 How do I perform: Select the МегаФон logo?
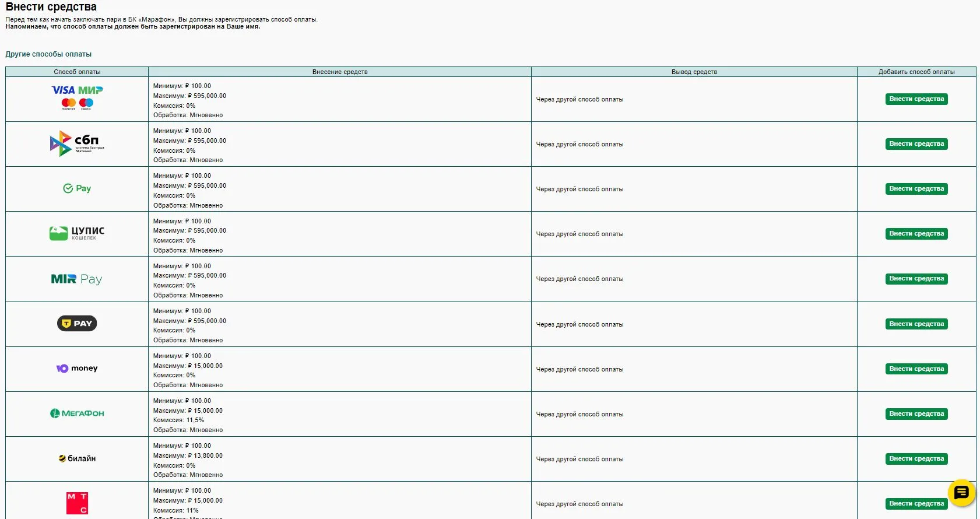77,413
